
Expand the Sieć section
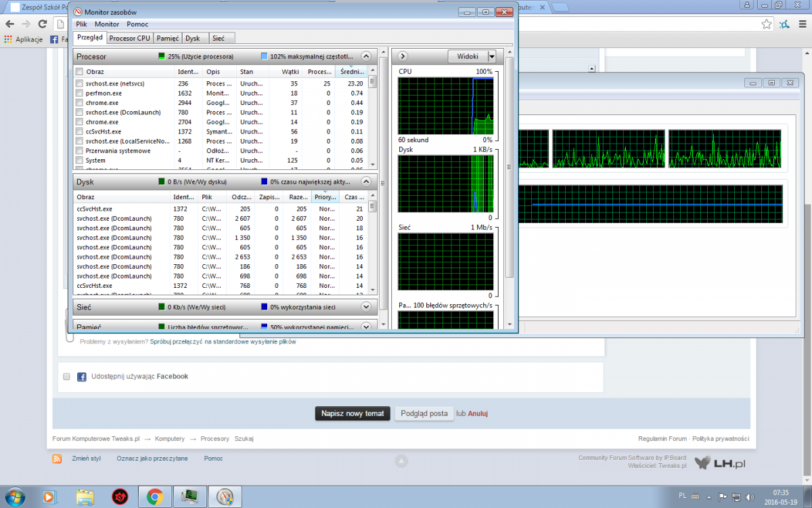(x=366, y=307)
